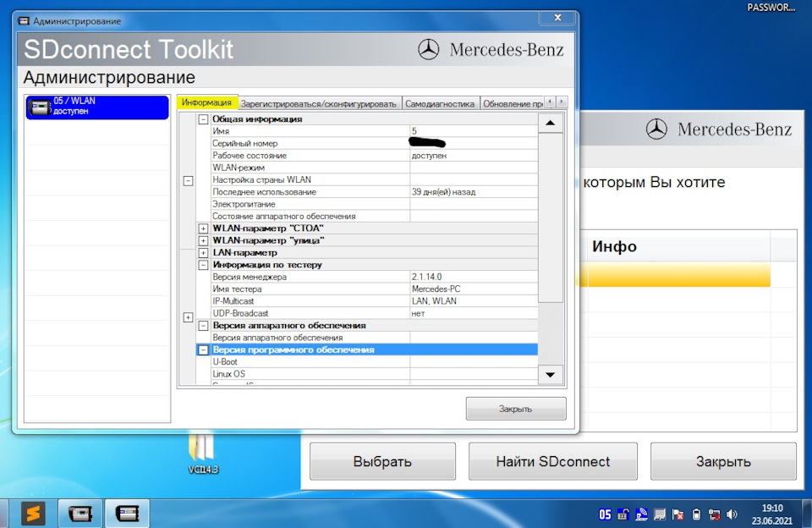This screenshot has width=812, height=528.
Task: Collapse the Общая информация section
Action: (204, 119)
